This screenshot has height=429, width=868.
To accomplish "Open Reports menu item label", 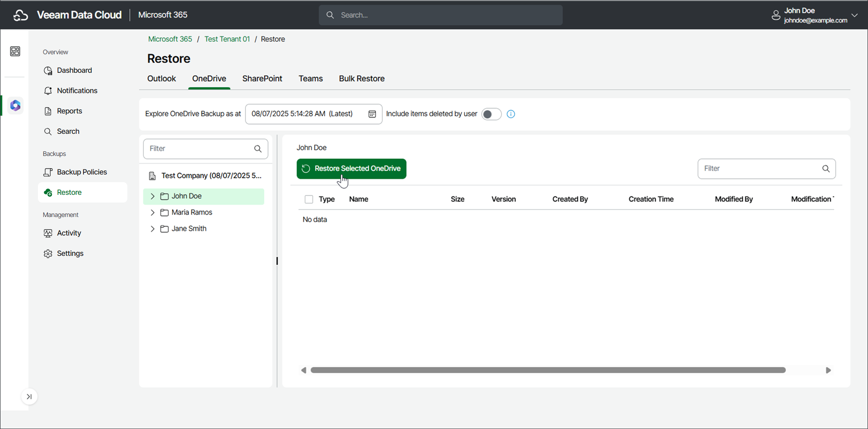I will click(x=70, y=111).
